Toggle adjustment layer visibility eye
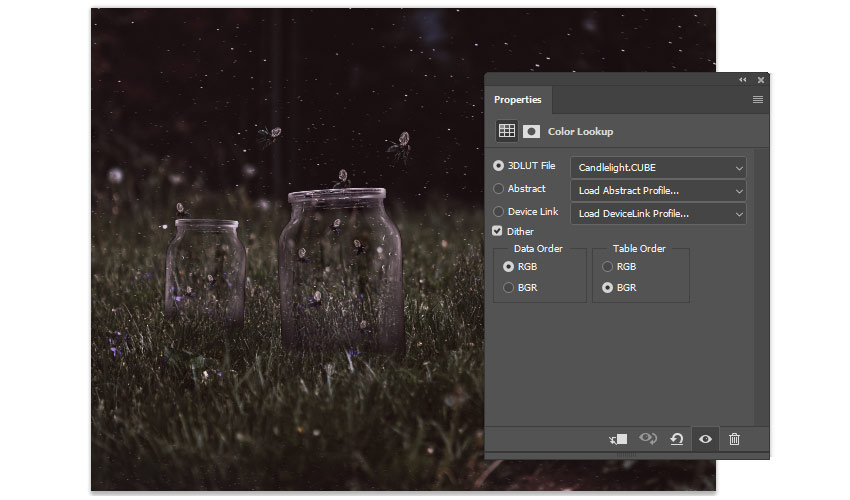This screenshot has height=500, width=850. click(x=705, y=439)
